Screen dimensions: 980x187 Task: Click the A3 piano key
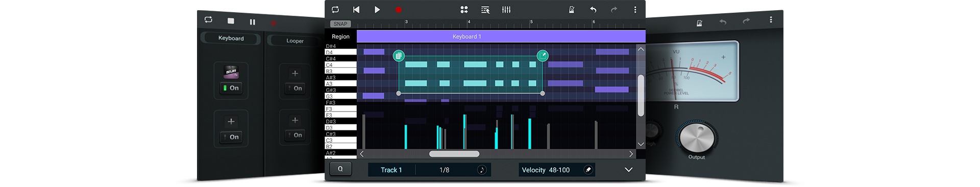pyautogui.click(x=340, y=84)
